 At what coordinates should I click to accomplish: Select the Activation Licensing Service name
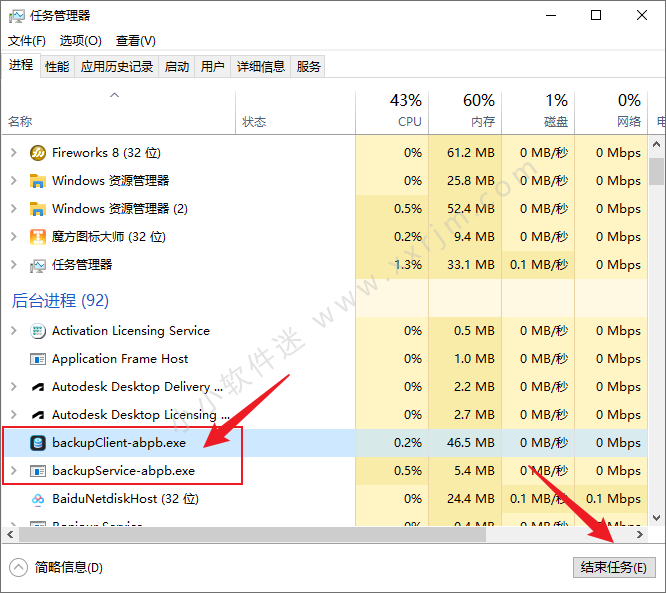coord(131,331)
